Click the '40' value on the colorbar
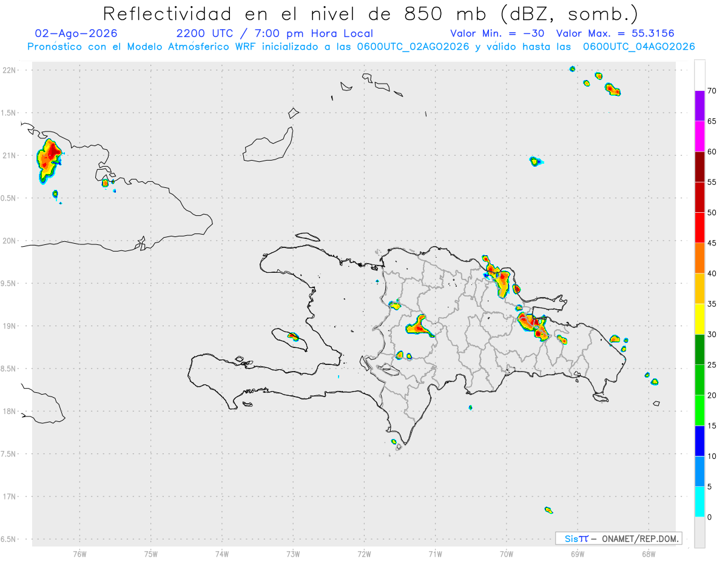Viewport: 728px width, 562px height. (x=712, y=273)
